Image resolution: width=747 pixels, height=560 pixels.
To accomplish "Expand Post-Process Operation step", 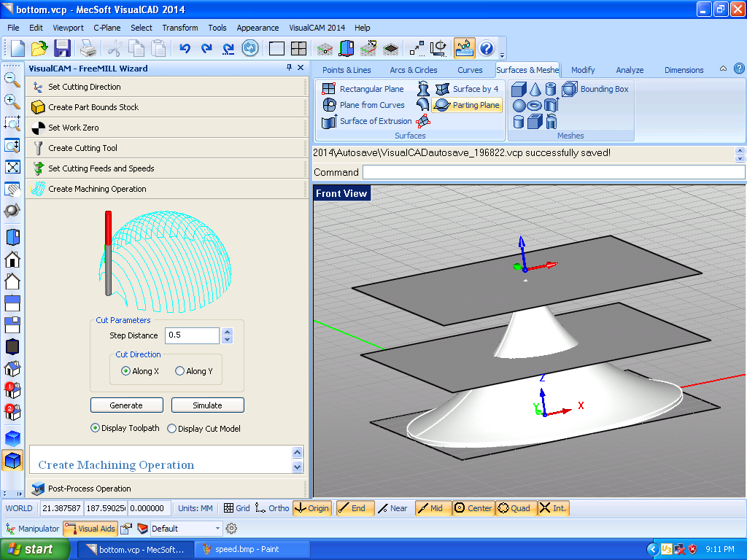I will click(x=167, y=489).
